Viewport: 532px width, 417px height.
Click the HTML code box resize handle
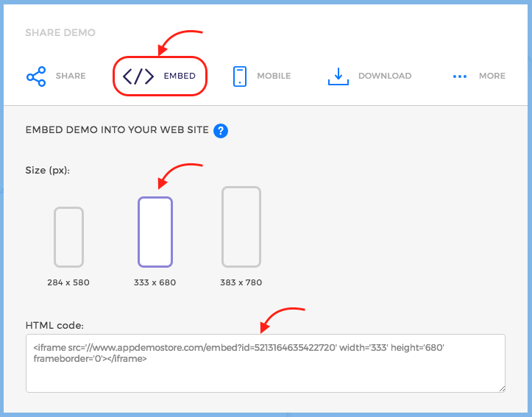point(501,388)
